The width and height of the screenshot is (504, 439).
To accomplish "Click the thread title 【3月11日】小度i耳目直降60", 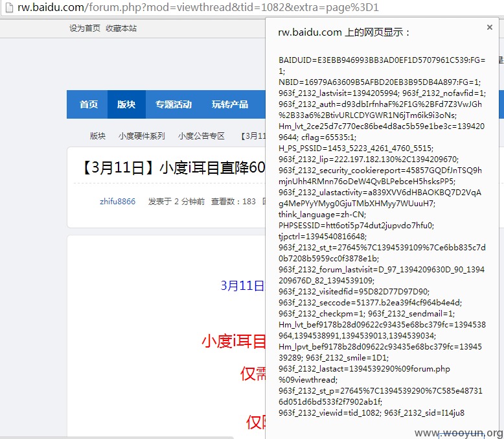I will pos(174,168).
